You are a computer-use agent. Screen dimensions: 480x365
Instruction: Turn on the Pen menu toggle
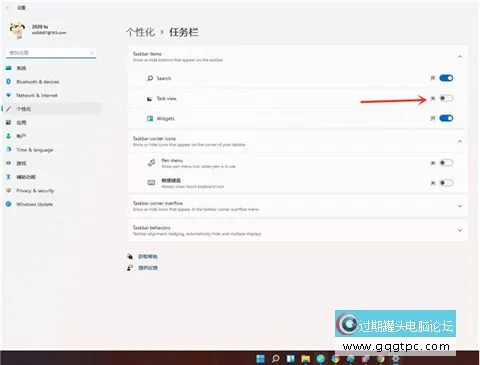[x=446, y=163]
